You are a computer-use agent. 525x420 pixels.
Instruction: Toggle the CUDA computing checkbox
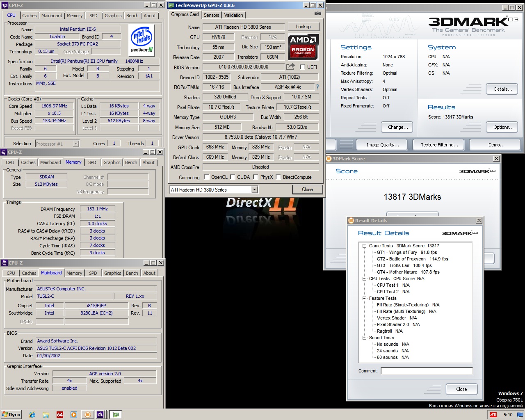click(x=233, y=177)
